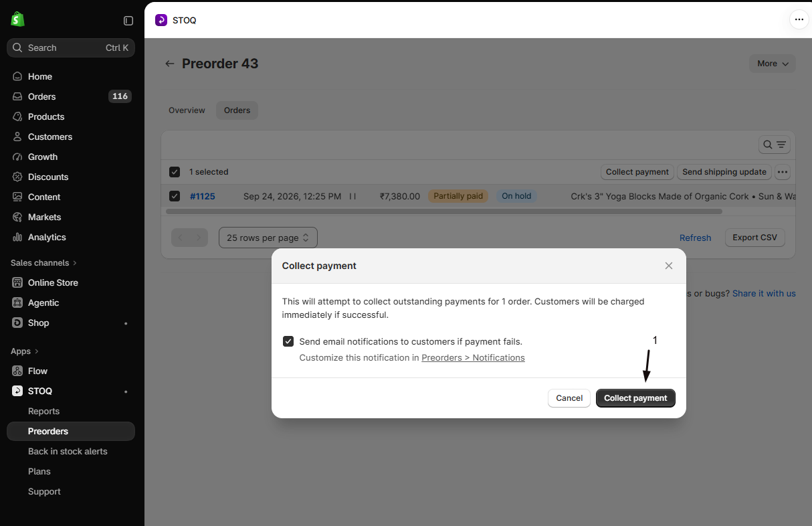Click the Search field in the sidebar
This screenshot has height=526, width=812.
tap(71, 48)
